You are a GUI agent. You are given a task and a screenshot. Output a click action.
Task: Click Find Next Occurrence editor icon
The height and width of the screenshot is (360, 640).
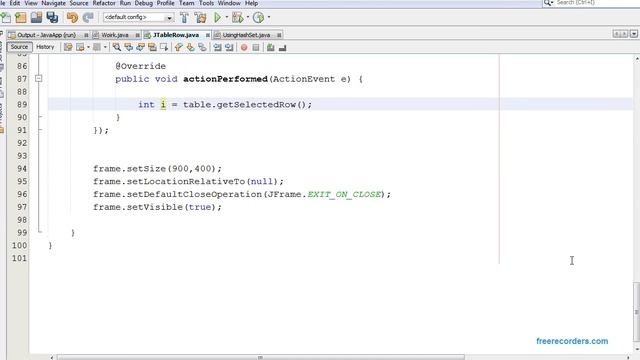[x=140, y=47]
